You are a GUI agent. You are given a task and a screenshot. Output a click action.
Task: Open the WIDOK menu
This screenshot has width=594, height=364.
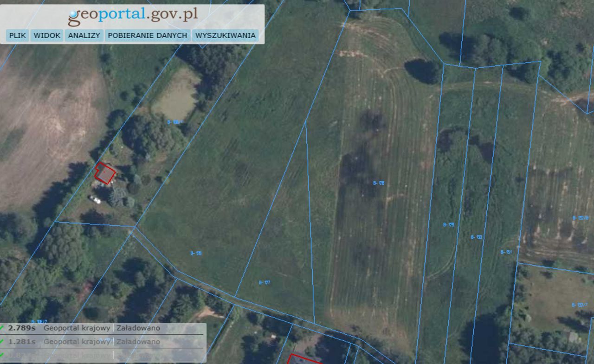pyautogui.click(x=47, y=35)
